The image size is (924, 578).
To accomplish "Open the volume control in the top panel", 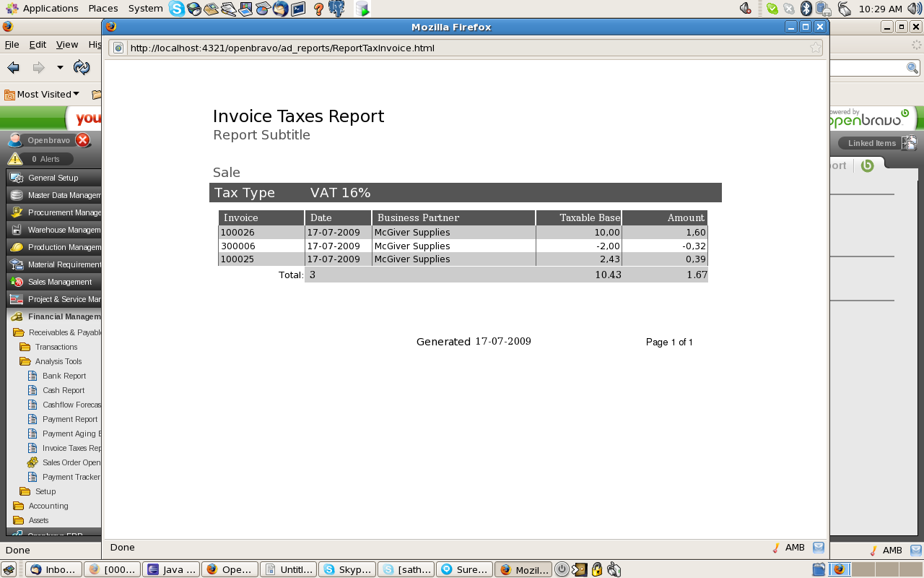I will [915, 9].
